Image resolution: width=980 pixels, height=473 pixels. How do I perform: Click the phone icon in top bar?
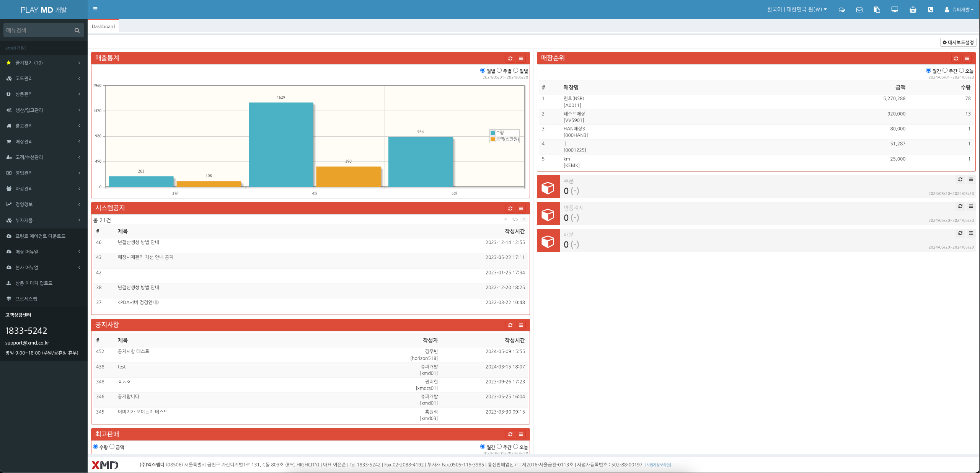(x=931, y=10)
